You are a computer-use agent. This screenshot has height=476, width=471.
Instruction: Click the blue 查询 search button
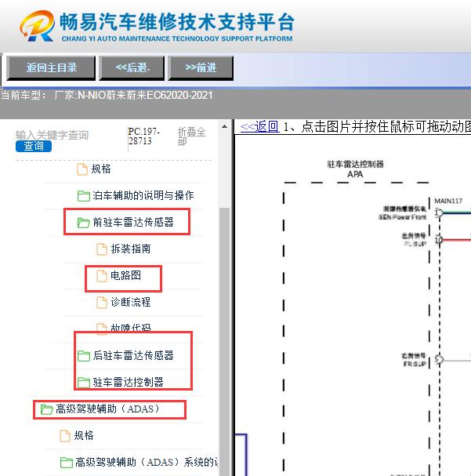tap(34, 147)
